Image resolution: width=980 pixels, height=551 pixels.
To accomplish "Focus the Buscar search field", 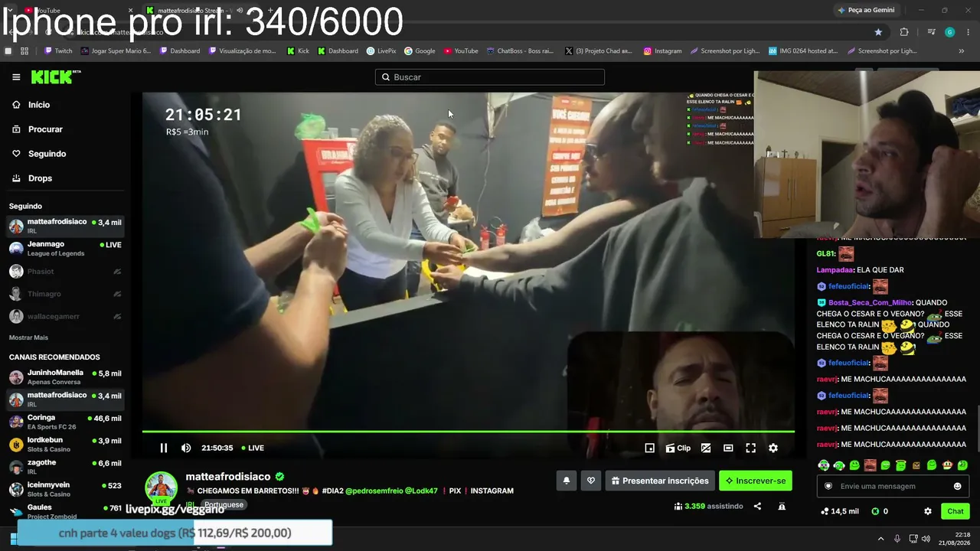I will click(x=490, y=77).
